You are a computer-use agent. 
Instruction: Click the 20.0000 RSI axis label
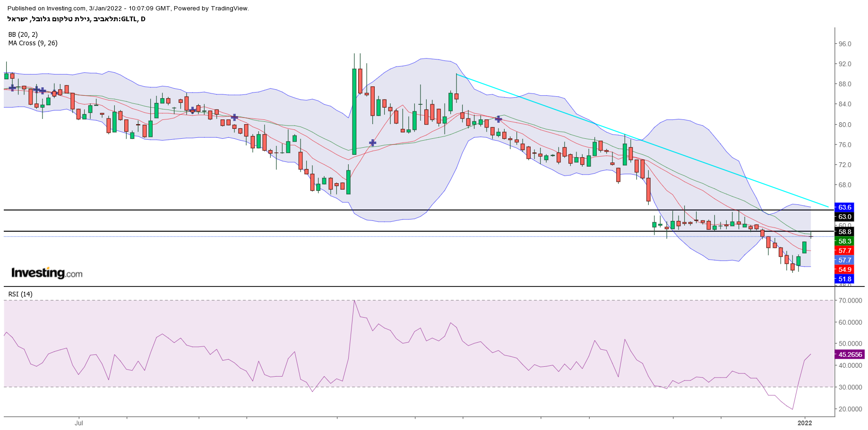(850, 409)
